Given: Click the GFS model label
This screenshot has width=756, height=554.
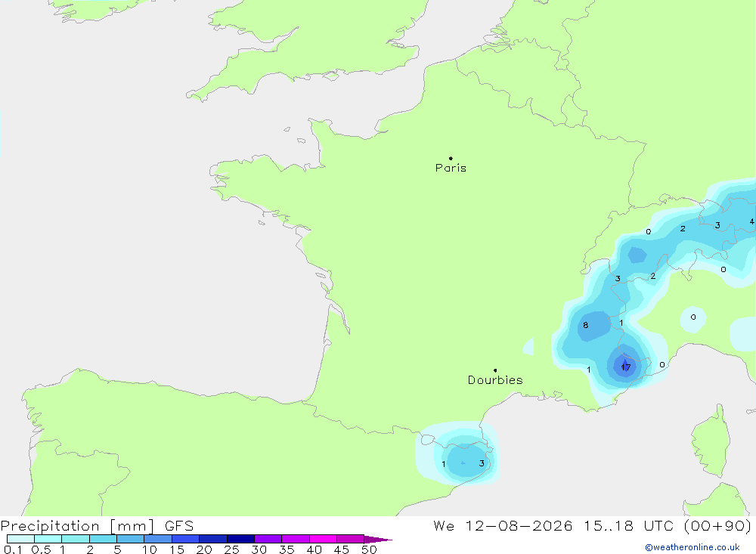Looking at the screenshot, I should tap(179, 526).
